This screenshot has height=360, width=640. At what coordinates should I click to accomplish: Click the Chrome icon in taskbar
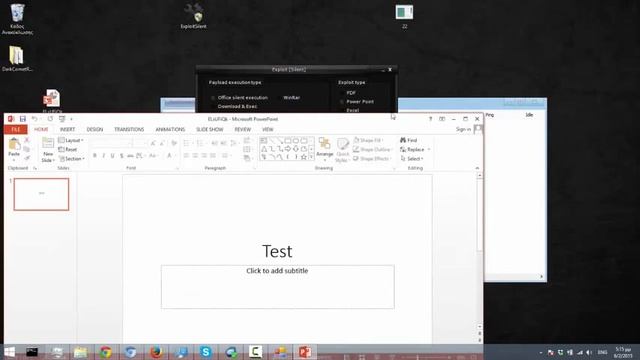click(x=106, y=351)
